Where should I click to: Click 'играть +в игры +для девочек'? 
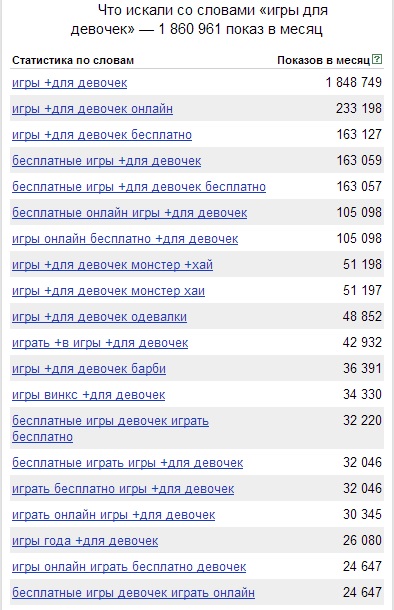coord(100,344)
